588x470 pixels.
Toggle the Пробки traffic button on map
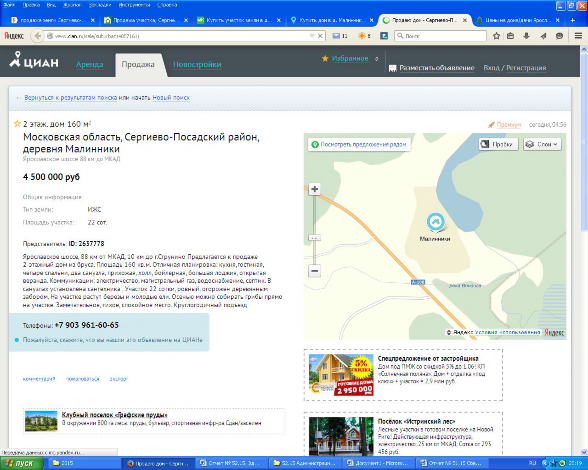pos(498,144)
